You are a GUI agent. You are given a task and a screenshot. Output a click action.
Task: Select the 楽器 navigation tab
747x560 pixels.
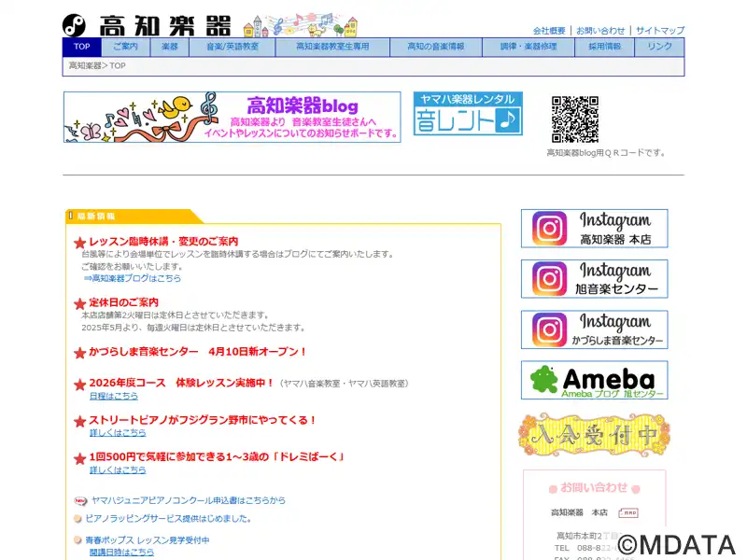point(170,47)
